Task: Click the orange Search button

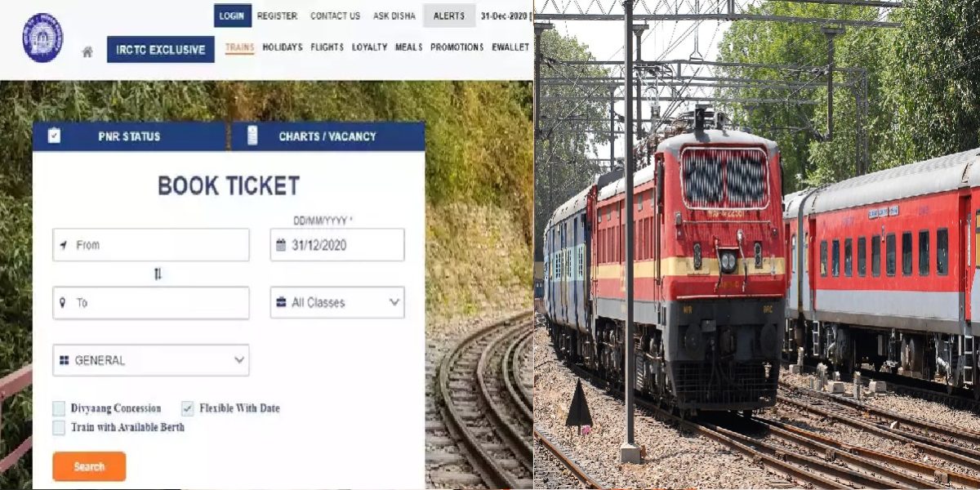Action: (89, 466)
